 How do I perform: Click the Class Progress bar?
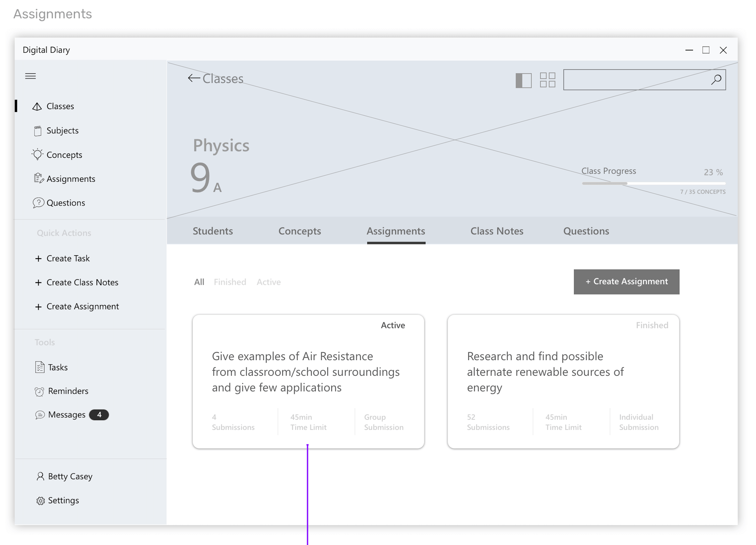click(x=654, y=183)
